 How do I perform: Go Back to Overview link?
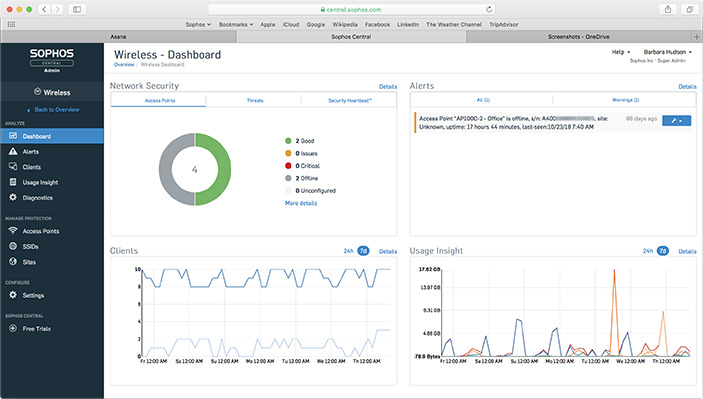[56, 109]
